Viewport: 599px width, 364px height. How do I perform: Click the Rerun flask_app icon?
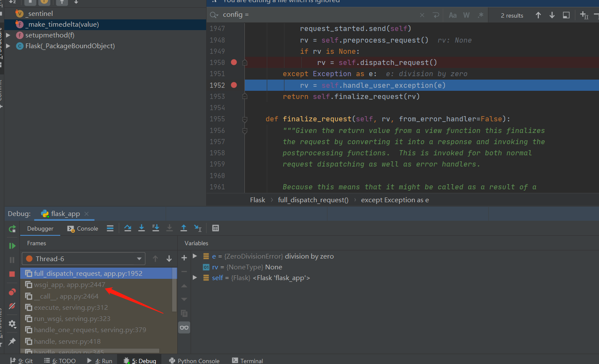pos(12,228)
